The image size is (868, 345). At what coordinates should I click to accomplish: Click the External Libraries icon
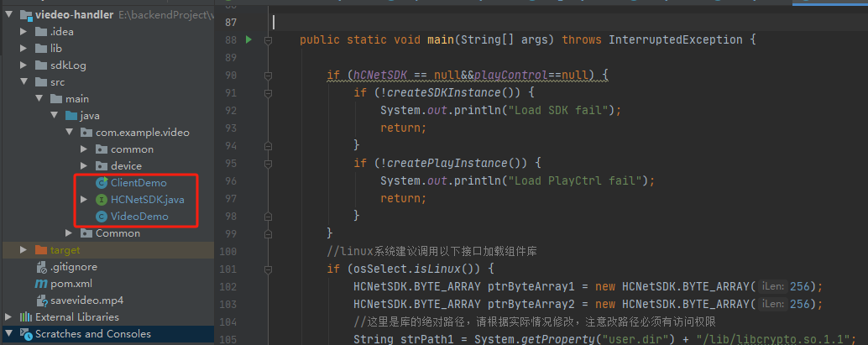[26, 316]
